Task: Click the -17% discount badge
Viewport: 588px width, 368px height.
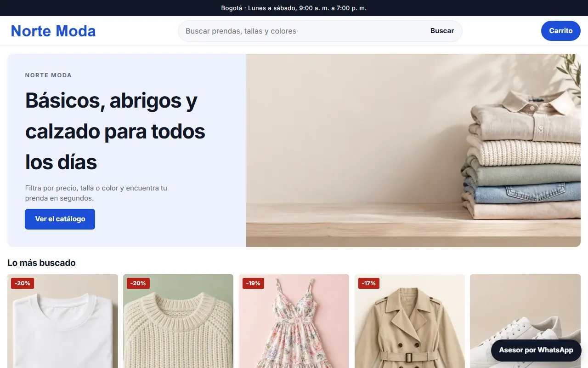Action: pyautogui.click(x=369, y=283)
